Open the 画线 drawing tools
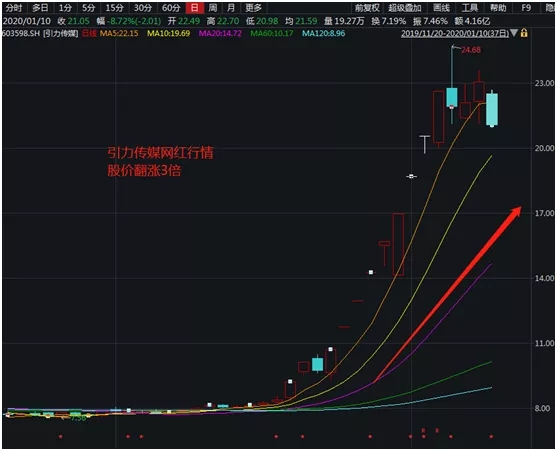The image size is (557, 451). (x=442, y=8)
